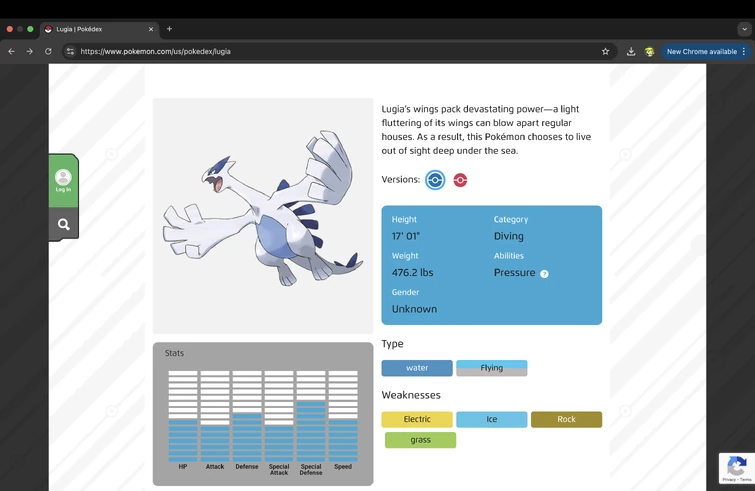Click the Lugia artwork image
Image resolution: width=755 pixels, height=491 pixels.
click(x=263, y=216)
